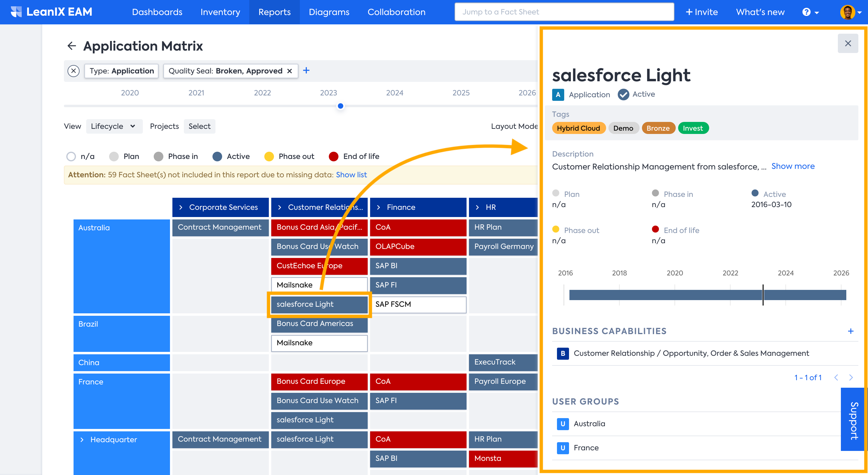Add a new filter with plus icon
Viewport: 868px width, 475px height.
[306, 71]
